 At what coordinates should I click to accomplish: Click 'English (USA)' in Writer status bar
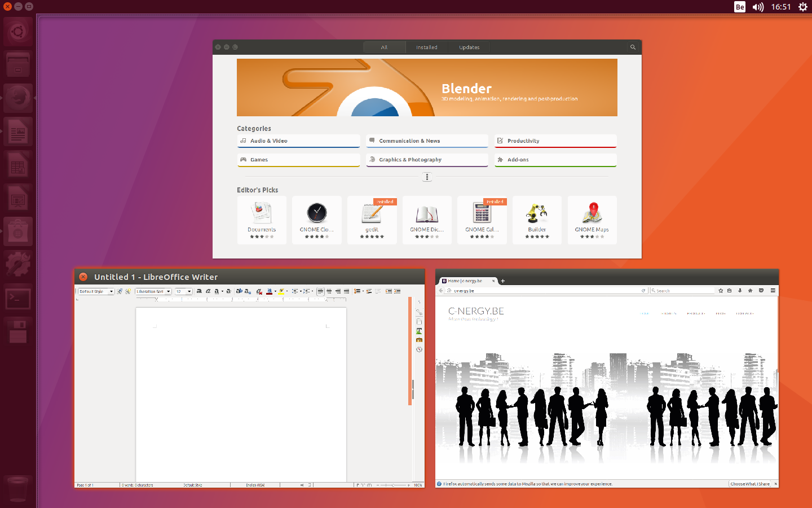pos(255,485)
